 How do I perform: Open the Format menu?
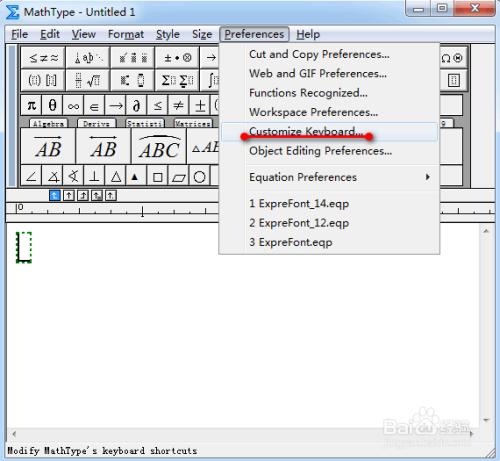point(126,34)
